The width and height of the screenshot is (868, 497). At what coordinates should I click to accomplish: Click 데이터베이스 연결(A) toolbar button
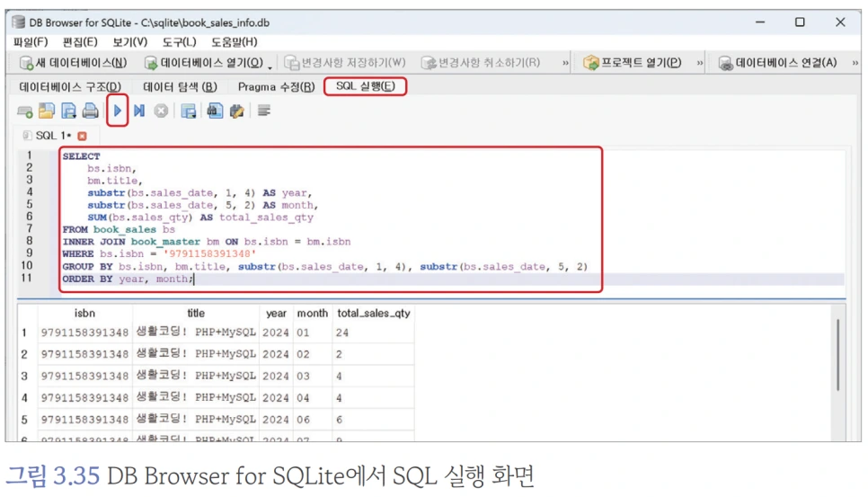pos(778,63)
